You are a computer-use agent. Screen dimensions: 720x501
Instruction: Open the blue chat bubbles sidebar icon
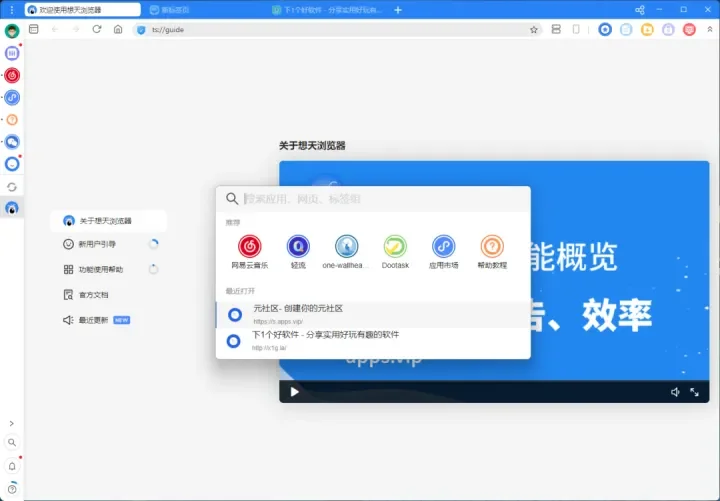12,142
